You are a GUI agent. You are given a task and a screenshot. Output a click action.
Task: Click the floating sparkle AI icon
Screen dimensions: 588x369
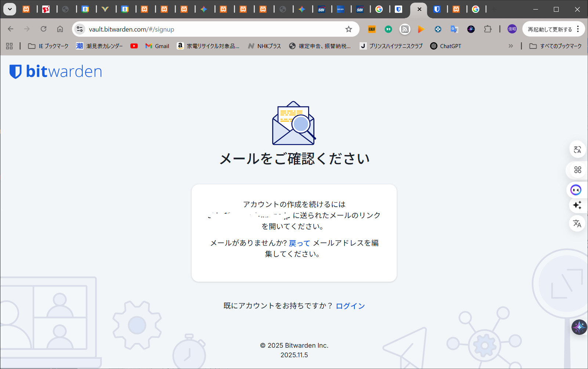click(577, 205)
